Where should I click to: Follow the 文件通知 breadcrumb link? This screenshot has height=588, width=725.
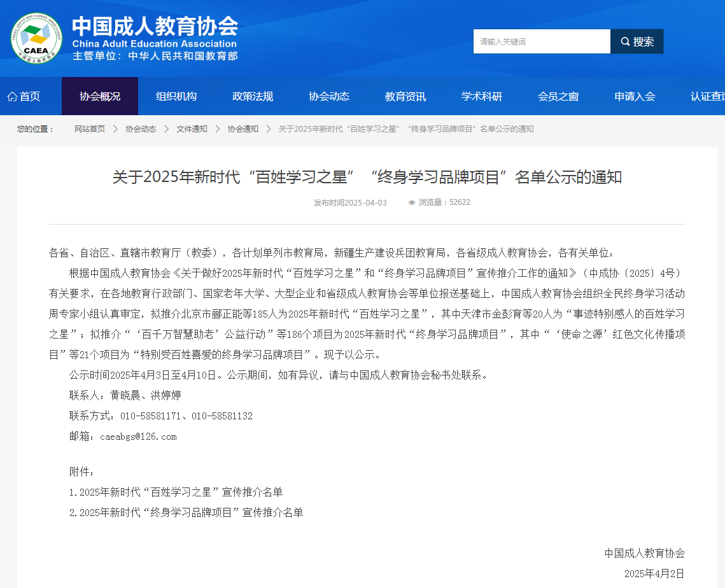(192, 129)
